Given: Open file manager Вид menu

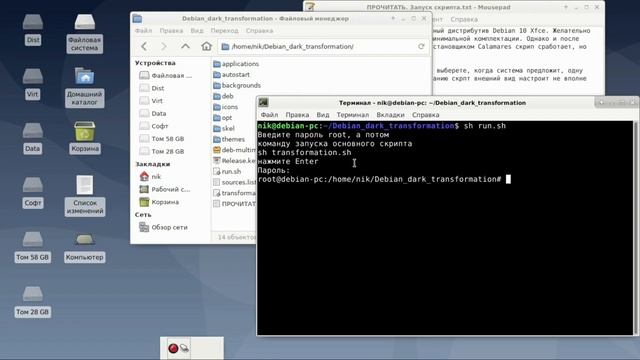Looking at the screenshot, I should [197, 31].
